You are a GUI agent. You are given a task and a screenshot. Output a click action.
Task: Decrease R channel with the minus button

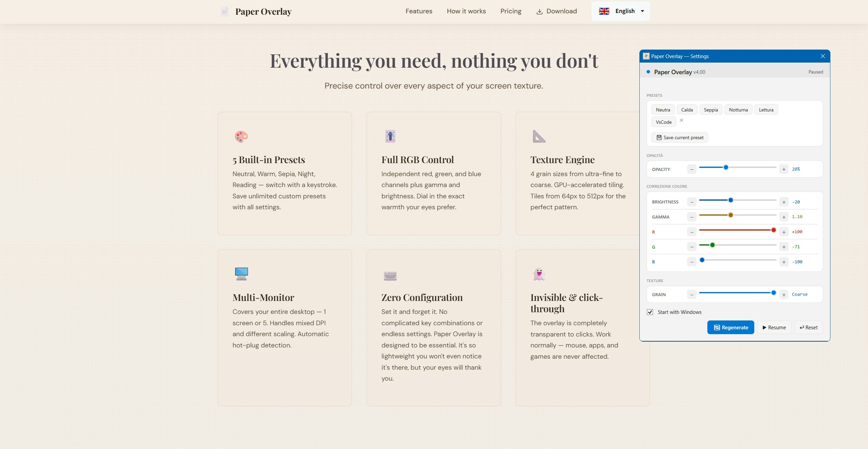tap(692, 232)
